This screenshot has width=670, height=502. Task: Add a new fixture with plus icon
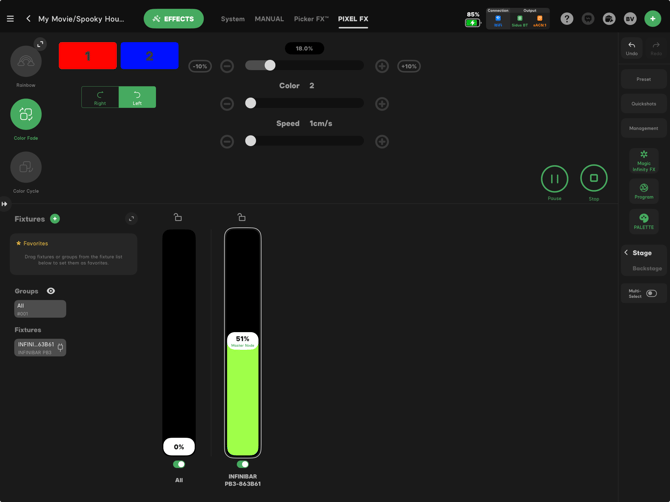coord(55,219)
